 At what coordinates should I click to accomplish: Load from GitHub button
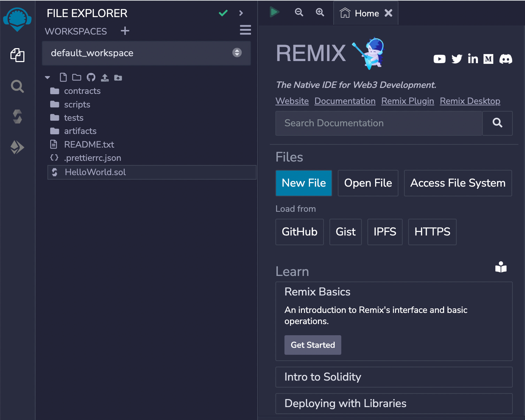(299, 232)
